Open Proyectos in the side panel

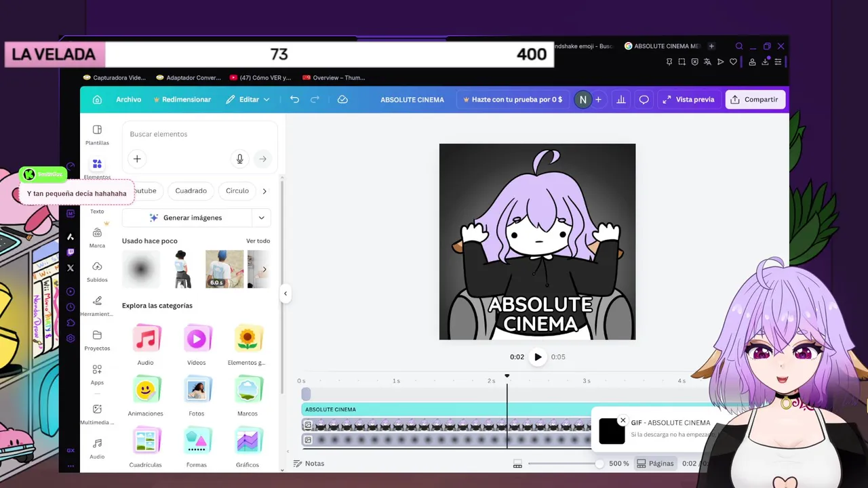pyautogui.click(x=97, y=340)
